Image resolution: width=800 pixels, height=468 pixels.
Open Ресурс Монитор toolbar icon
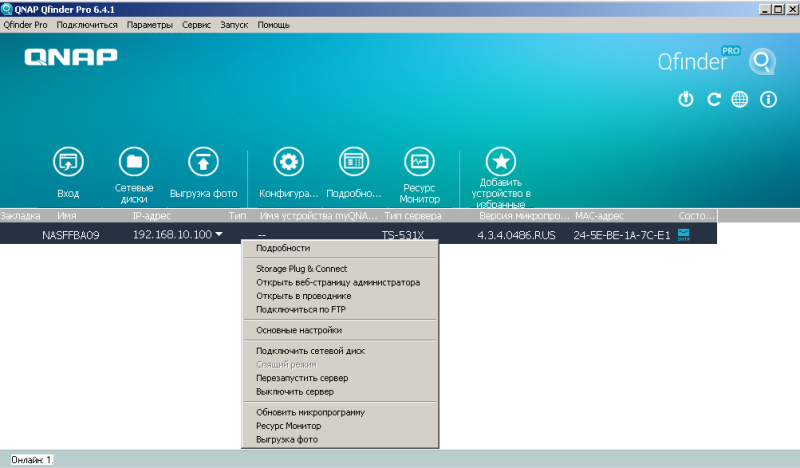coord(419,162)
